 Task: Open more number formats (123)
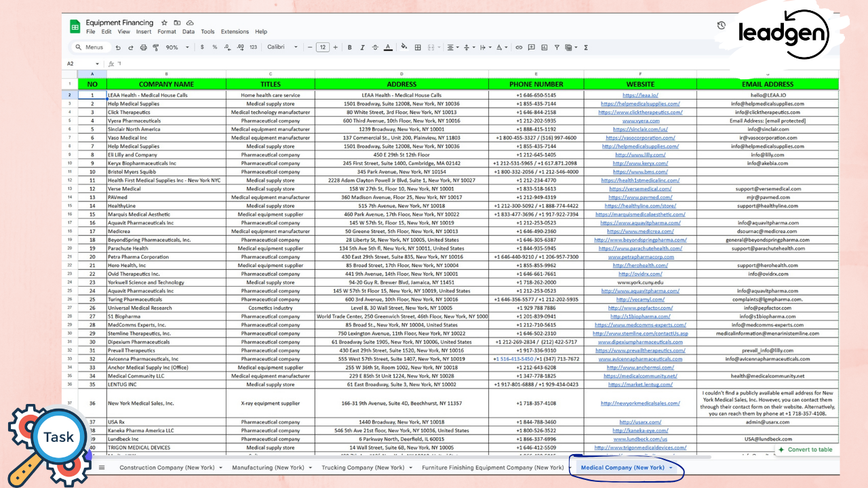coord(254,47)
